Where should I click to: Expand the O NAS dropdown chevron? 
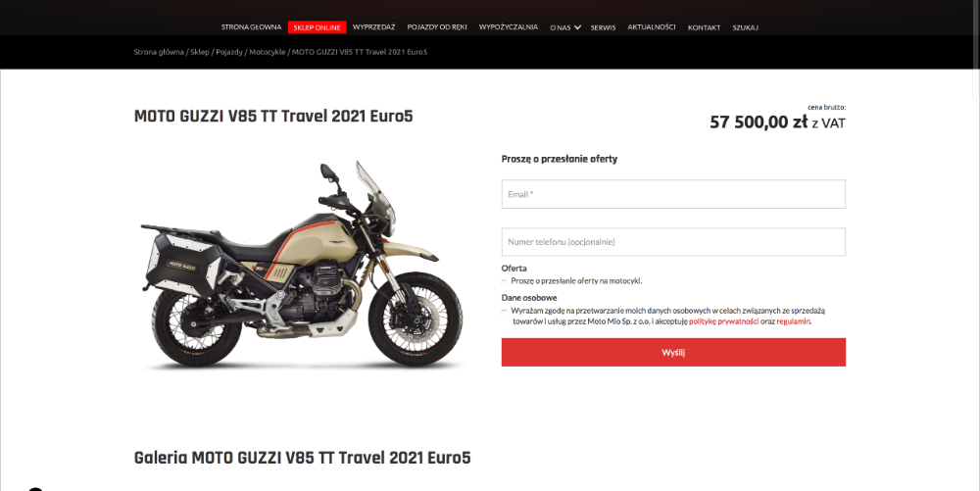[x=577, y=27]
